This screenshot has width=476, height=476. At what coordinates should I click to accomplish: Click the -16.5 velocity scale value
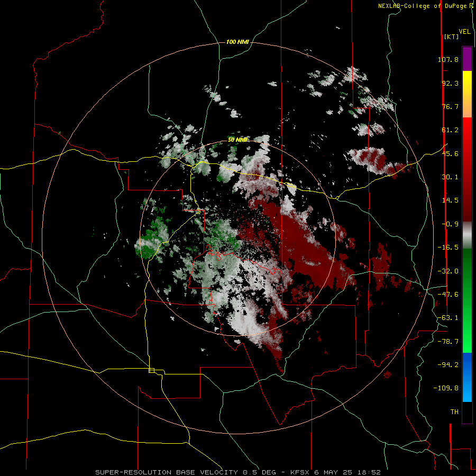[448, 248]
